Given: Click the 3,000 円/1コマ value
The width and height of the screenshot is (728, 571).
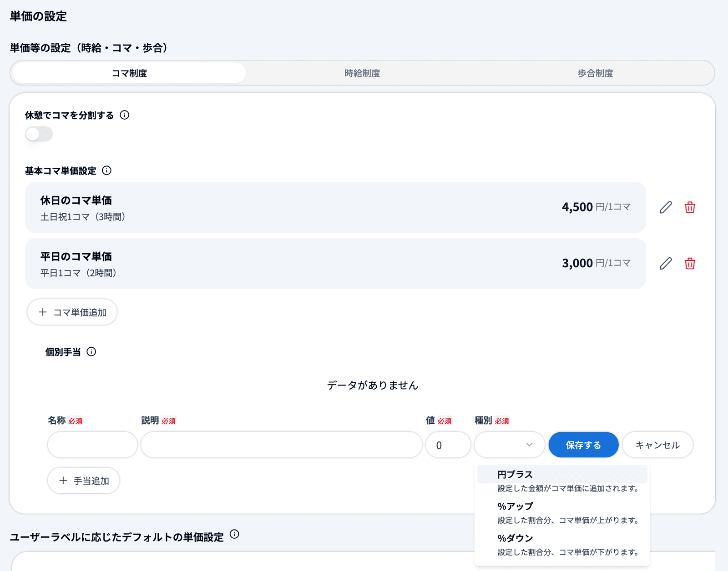Looking at the screenshot, I should point(596,263).
